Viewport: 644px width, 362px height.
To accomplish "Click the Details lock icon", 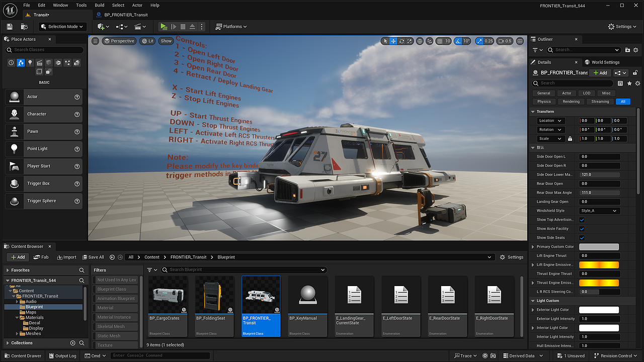I will click(x=635, y=73).
